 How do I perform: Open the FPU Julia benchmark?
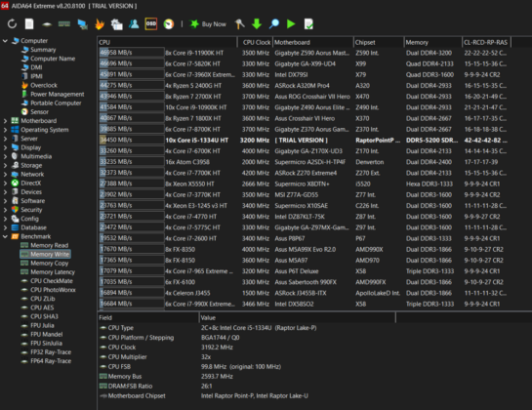point(42,325)
